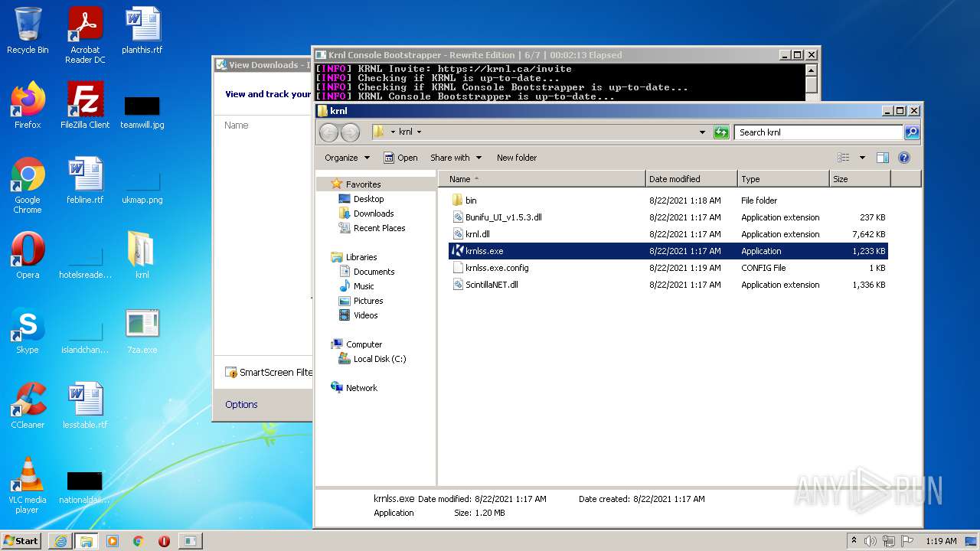Select Libraries in navigation pane

[361, 257]
